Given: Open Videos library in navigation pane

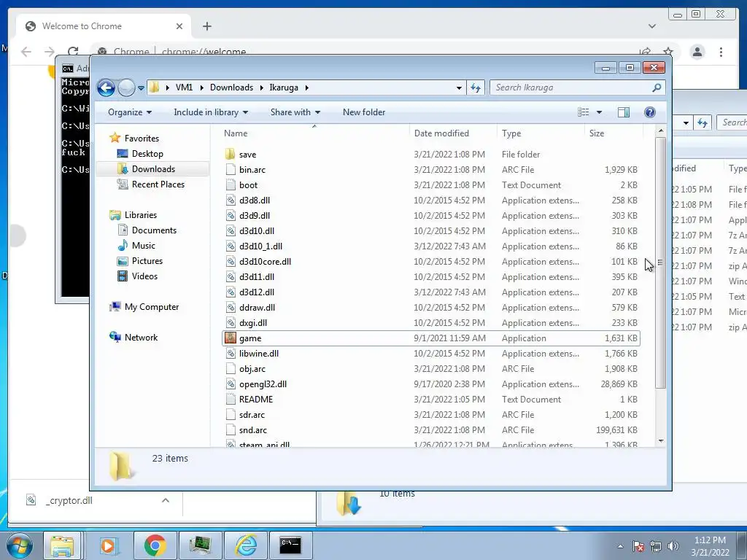Looking at the screenshot, I should pyautogui.click(x=144, y=276).
